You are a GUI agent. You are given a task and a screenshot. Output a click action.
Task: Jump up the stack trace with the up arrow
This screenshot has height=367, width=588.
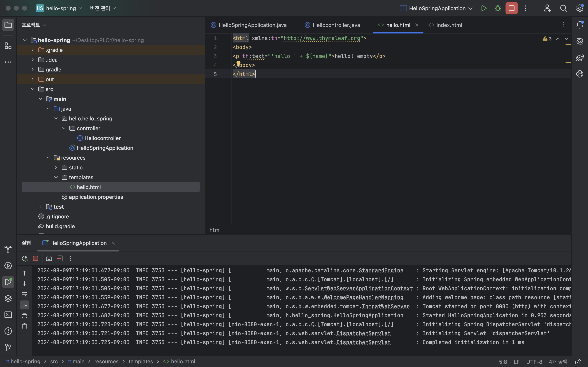(24, 273)
